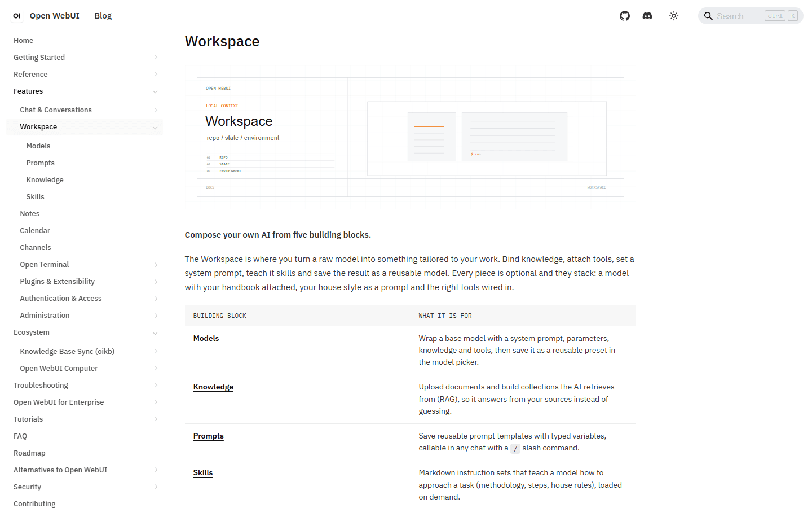The image size is (812, 508).
Task: Collapse the Features section chevron
Action: tap(155, 91)
